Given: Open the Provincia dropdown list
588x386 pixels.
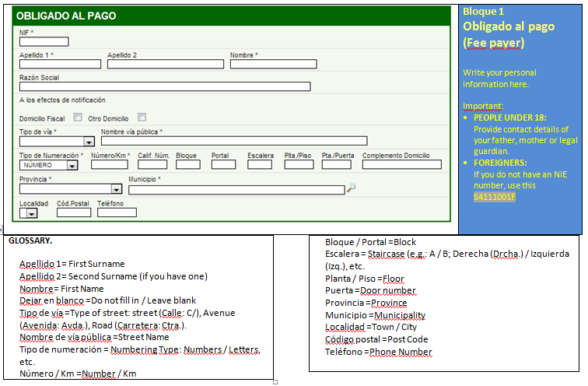Looking at the screenshot, I should click(x=116, y=189).
